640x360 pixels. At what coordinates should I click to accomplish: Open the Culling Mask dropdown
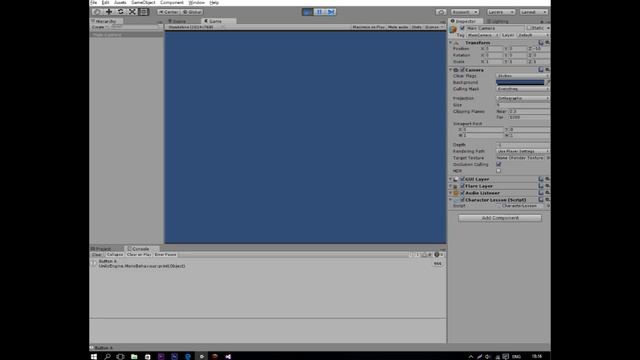click(523, 89)
